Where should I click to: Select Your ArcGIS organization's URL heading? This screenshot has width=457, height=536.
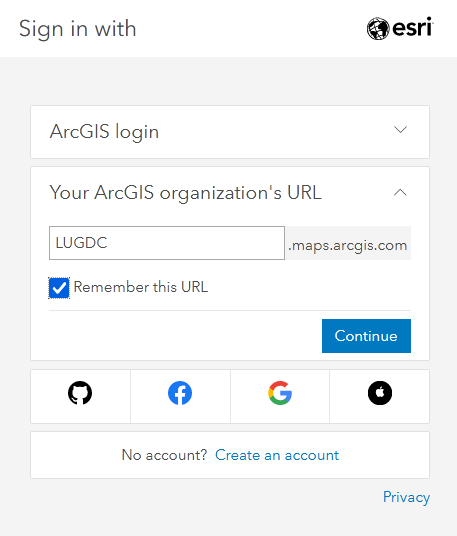pyautogui.click(x=186, y=193)
